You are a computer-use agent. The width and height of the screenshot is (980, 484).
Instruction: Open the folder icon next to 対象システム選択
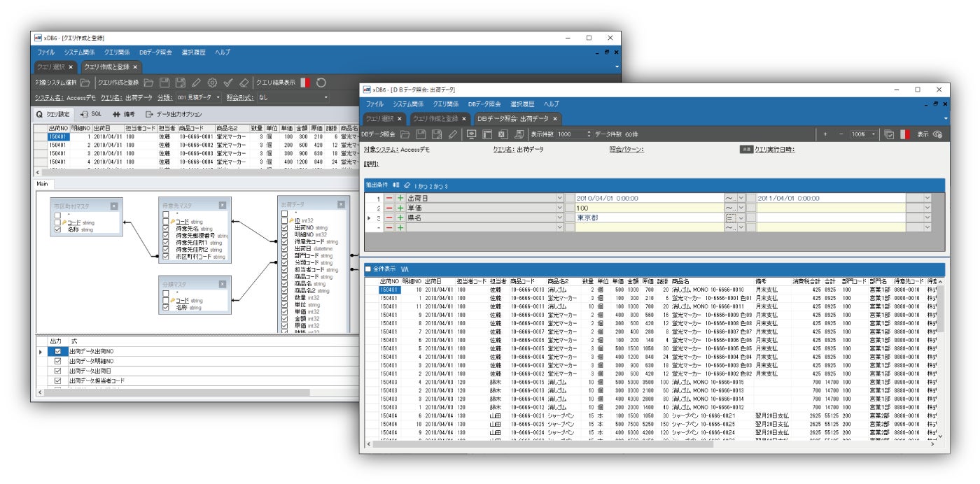coord(86,83)
